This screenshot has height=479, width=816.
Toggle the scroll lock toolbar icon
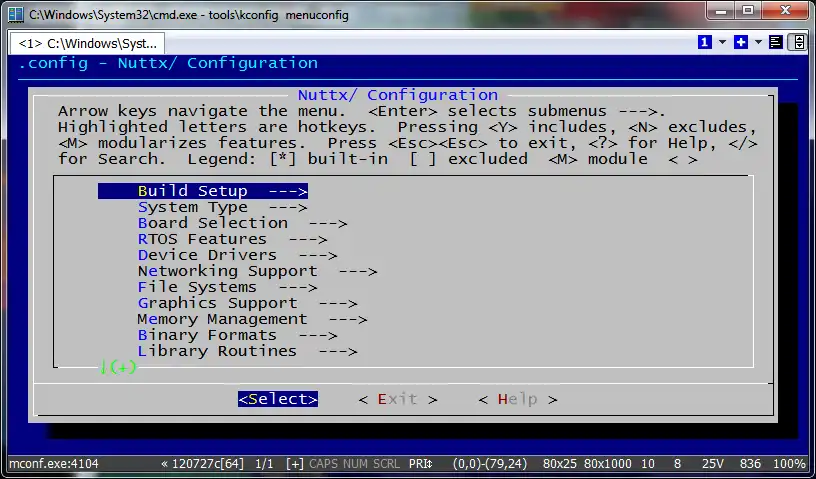tap(799, 42)
